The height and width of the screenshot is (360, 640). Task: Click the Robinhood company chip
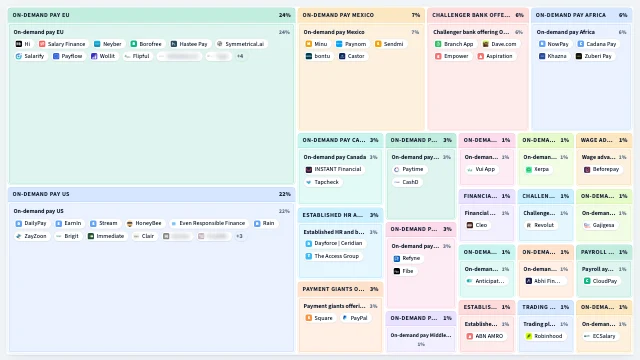click(544, 336)
